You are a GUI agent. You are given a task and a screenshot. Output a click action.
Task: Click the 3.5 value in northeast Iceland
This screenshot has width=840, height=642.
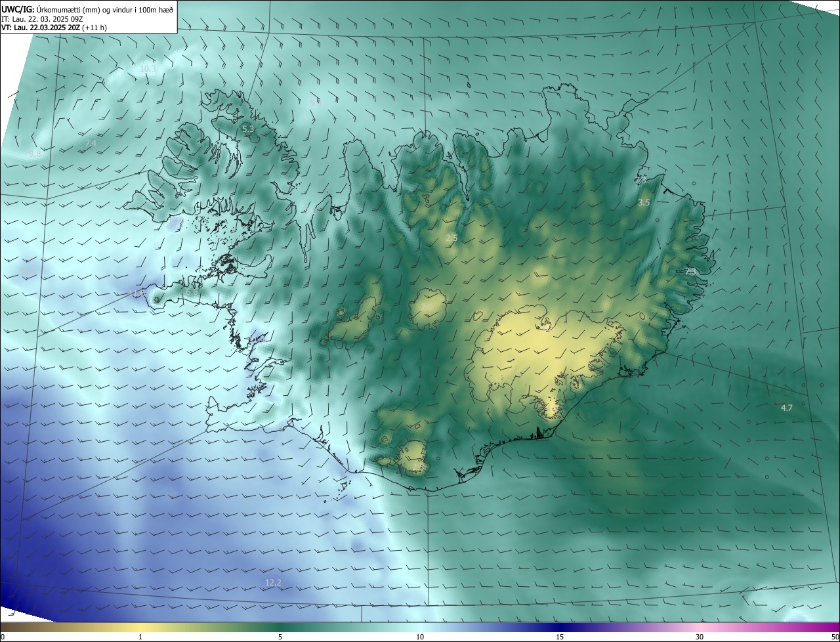[x=644, y=203]
